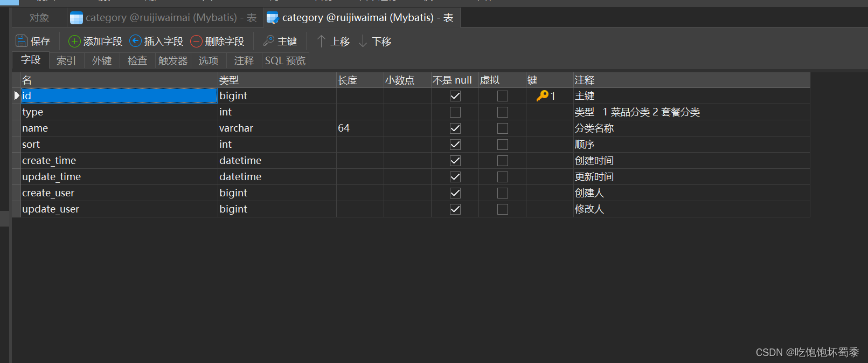Click the gold key icon in the id row
The image size is (868, 363).
(542, 95)
